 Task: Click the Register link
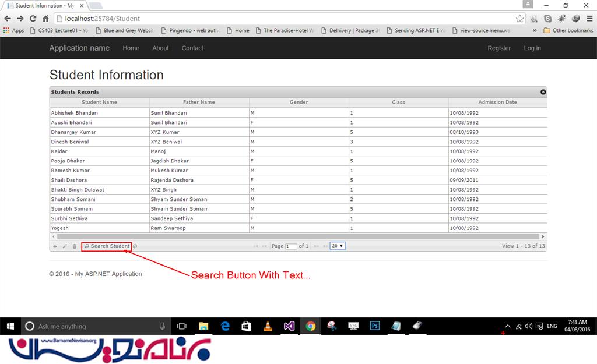pyautogui.click(x=499, y=48)
